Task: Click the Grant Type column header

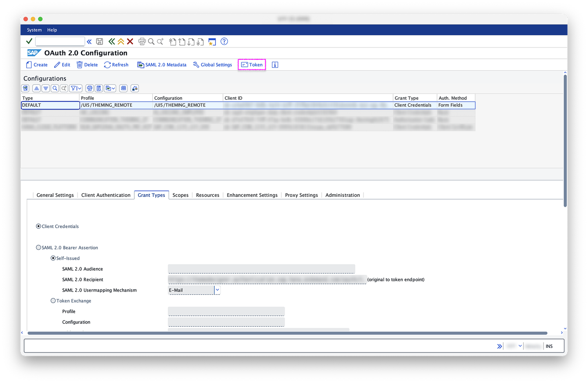Action: point(415,98)
